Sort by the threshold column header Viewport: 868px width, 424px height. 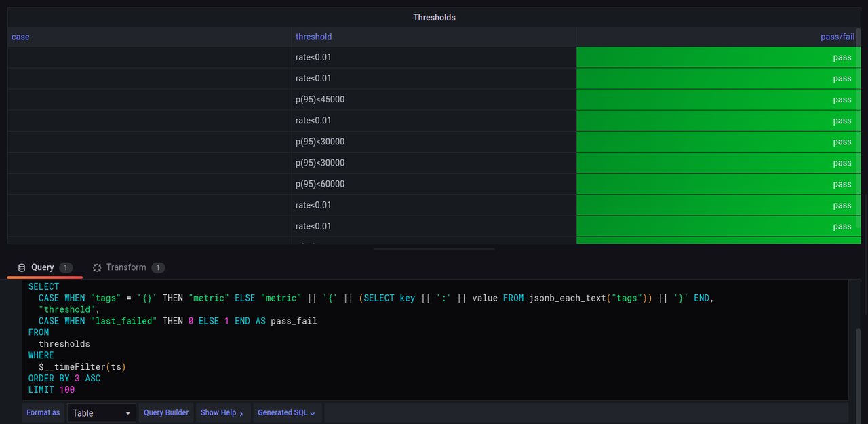coord(313,37)
